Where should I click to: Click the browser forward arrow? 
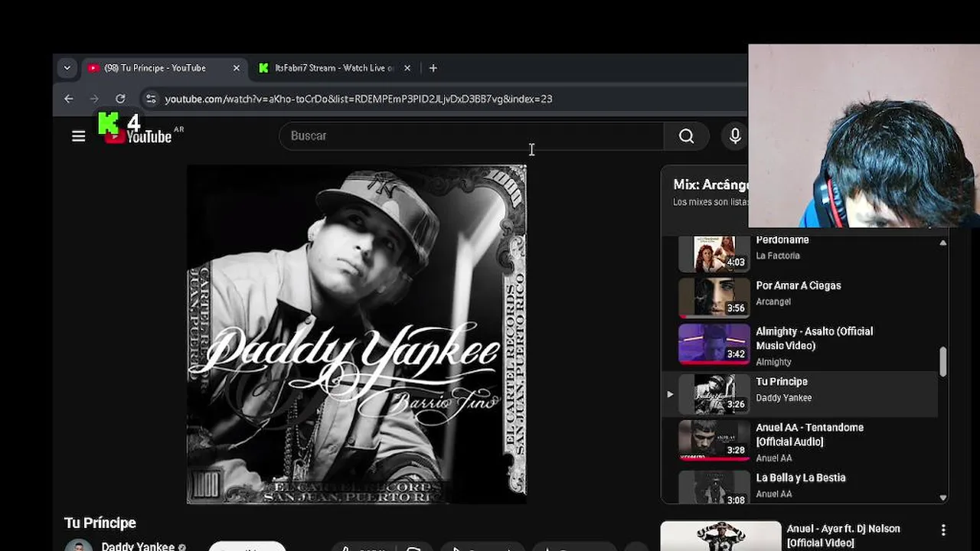coord(94,99)
